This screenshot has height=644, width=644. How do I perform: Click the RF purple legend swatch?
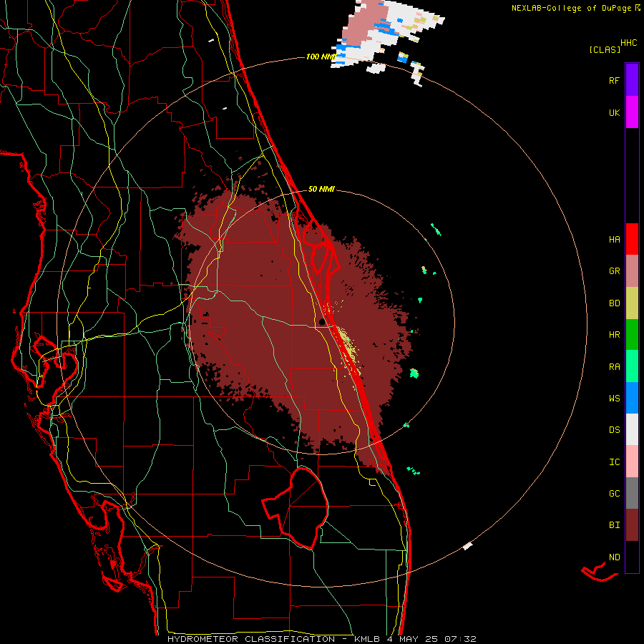pos(632,80)
